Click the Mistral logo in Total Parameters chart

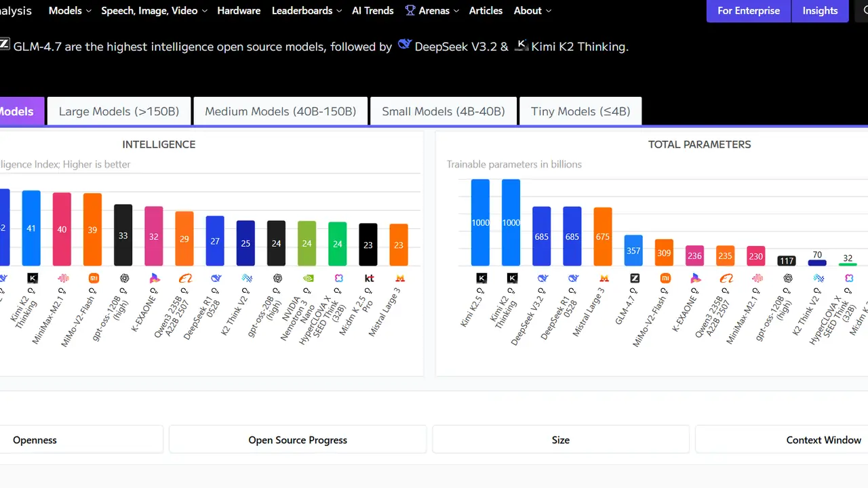pyautogui.click(x=604, y=278)
